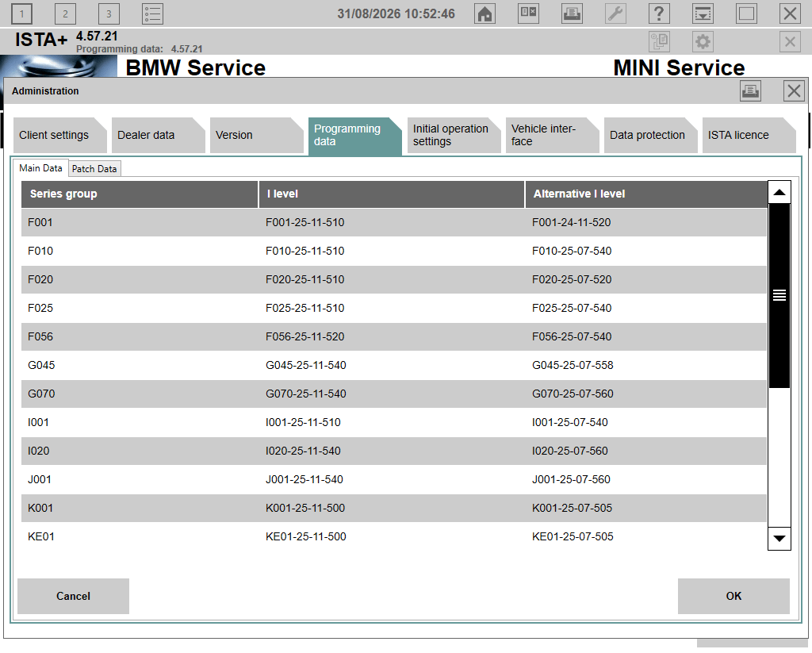This screenshot has height=653, width=812.
Task: Open the Version tab
Action: tap(256, 135)
